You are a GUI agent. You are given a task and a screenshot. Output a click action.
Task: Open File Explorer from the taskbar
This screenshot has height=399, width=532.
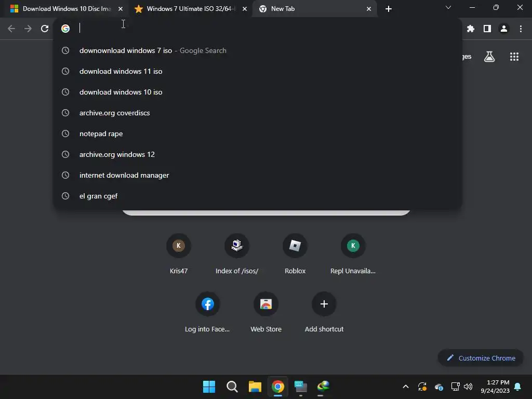tap(255, 387)
